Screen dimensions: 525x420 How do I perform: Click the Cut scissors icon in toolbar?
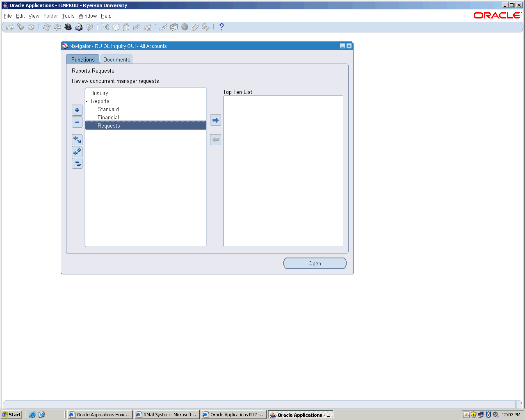(105, 27)
